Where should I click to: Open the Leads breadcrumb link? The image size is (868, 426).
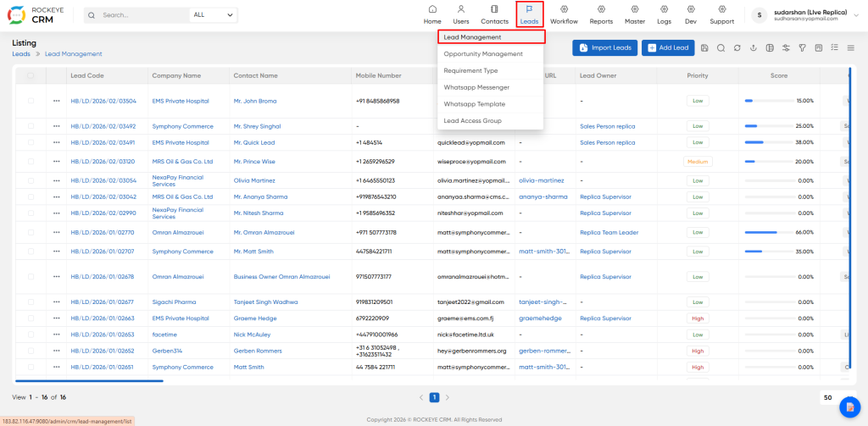click(21, 54)
